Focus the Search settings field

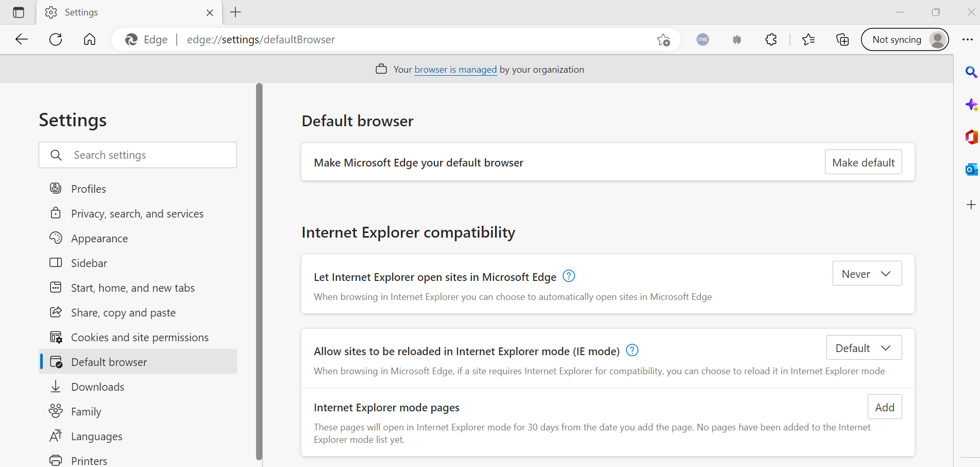pos(138,155)
